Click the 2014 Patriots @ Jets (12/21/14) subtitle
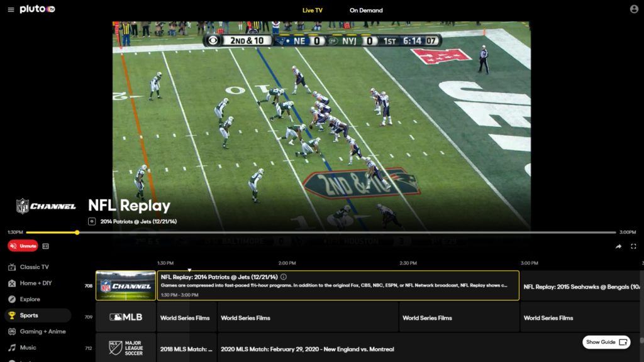Screen dimensions: 644x362 [x=138, y=222]
